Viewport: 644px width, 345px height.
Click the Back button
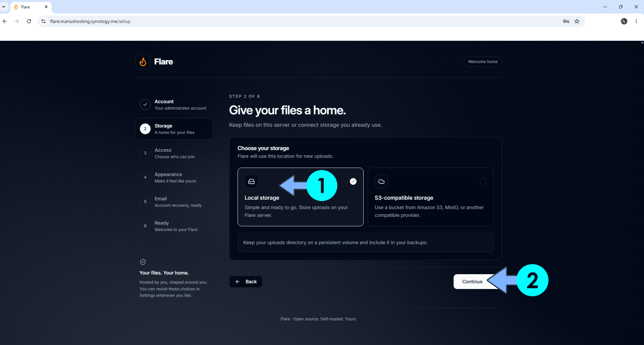click(246, 282)
